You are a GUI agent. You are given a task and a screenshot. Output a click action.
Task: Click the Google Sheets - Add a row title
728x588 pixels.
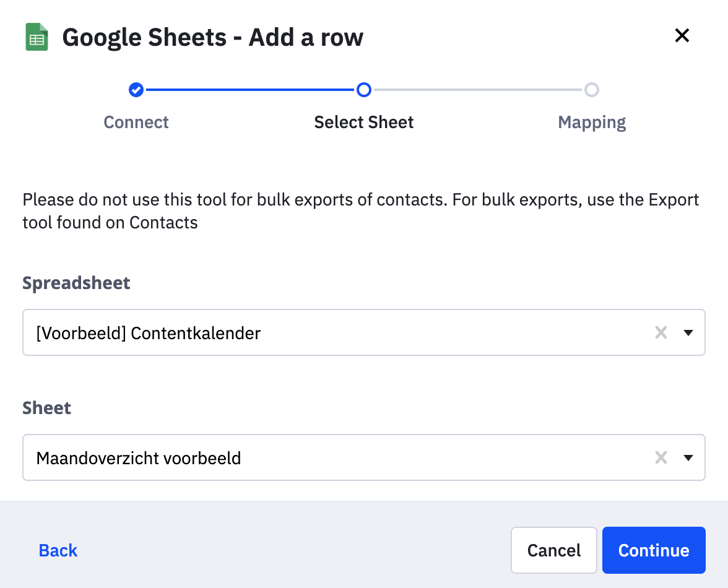click(213, 37)
